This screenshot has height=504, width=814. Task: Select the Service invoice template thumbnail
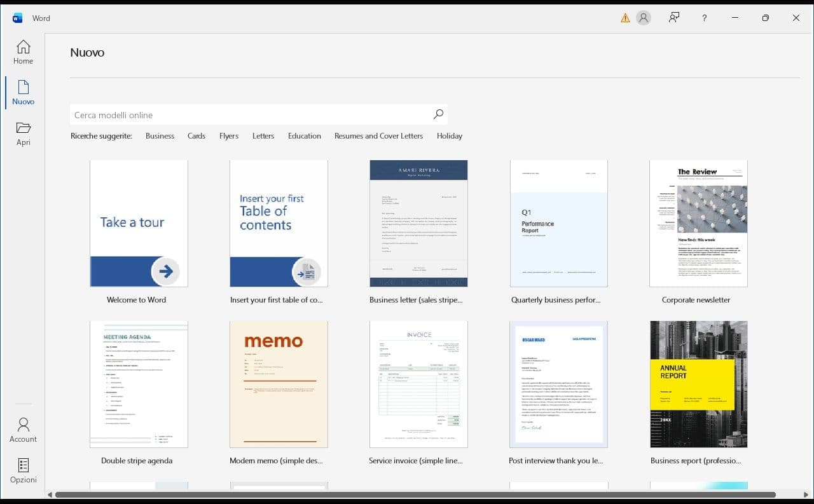(x=418, y=385)
